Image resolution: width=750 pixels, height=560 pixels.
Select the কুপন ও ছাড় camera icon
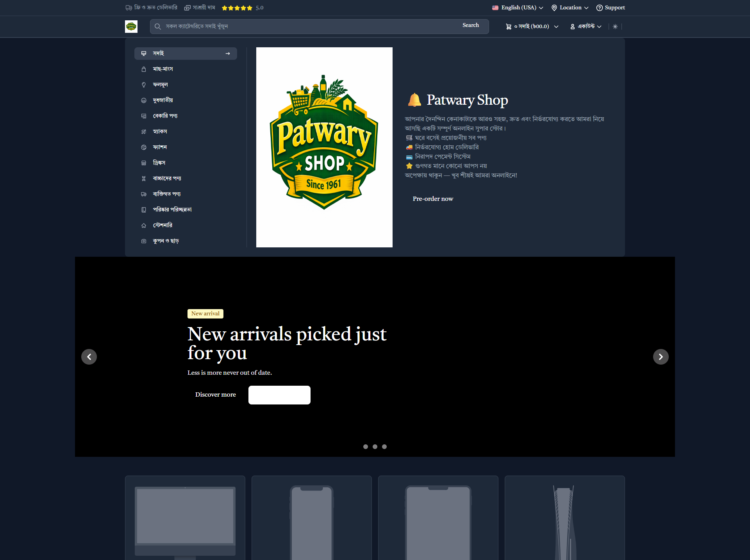pos(144,241)
